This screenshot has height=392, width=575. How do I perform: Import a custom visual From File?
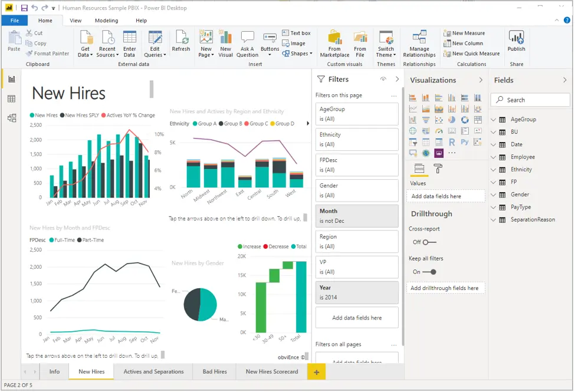point(360,44)
